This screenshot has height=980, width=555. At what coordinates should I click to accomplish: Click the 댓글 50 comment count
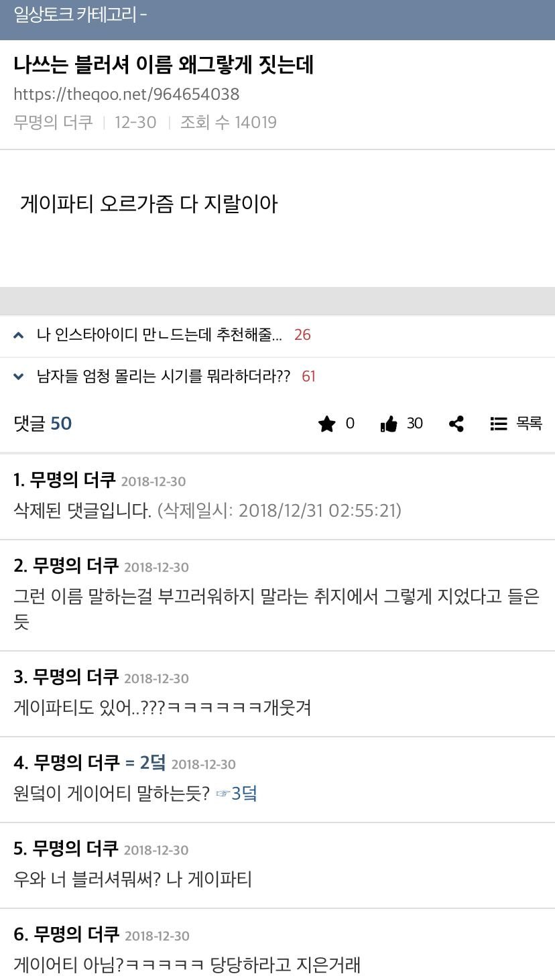43,424
